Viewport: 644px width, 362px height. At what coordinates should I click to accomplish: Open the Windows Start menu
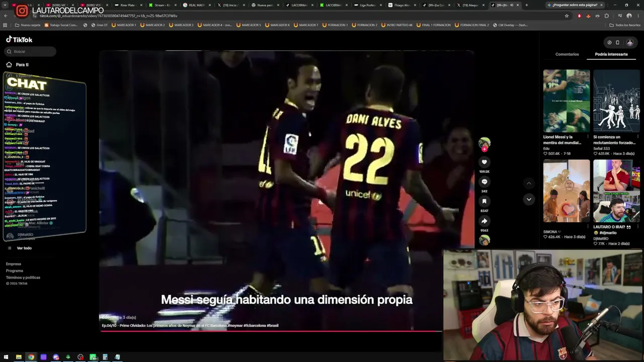(6, 357)
